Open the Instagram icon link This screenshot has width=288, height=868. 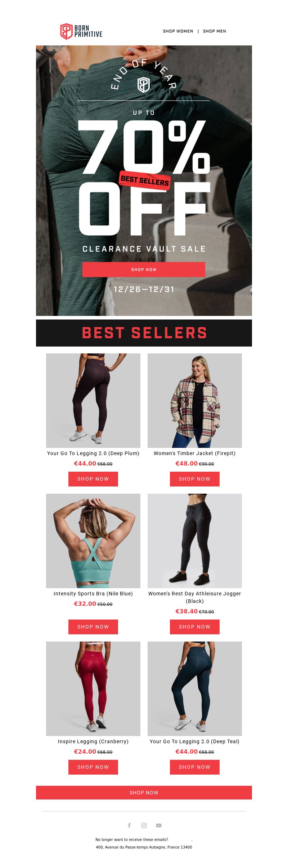(144, 825)
